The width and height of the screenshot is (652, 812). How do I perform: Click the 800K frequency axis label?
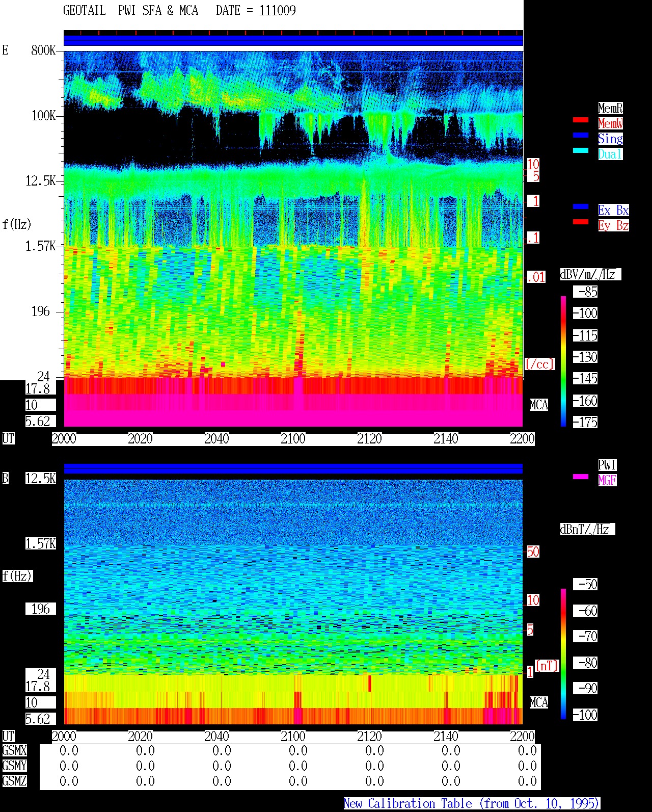click(x=43, y=50)
